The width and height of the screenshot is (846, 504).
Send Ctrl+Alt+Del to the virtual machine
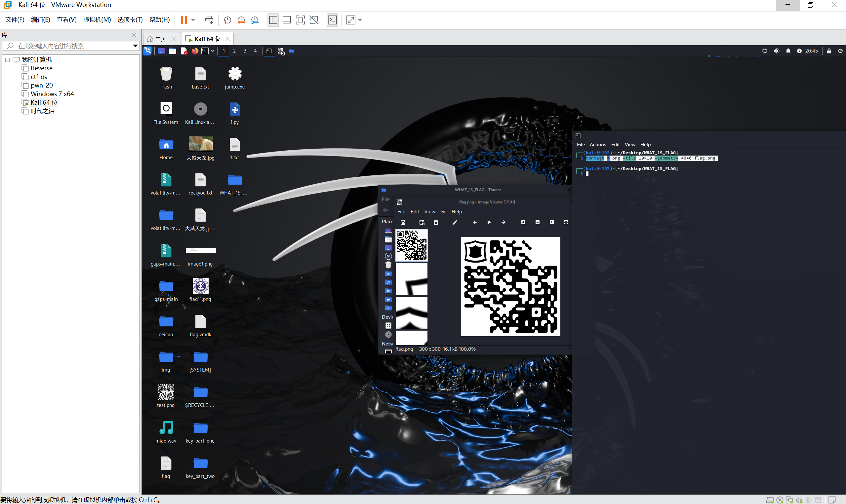coord(209,20)
